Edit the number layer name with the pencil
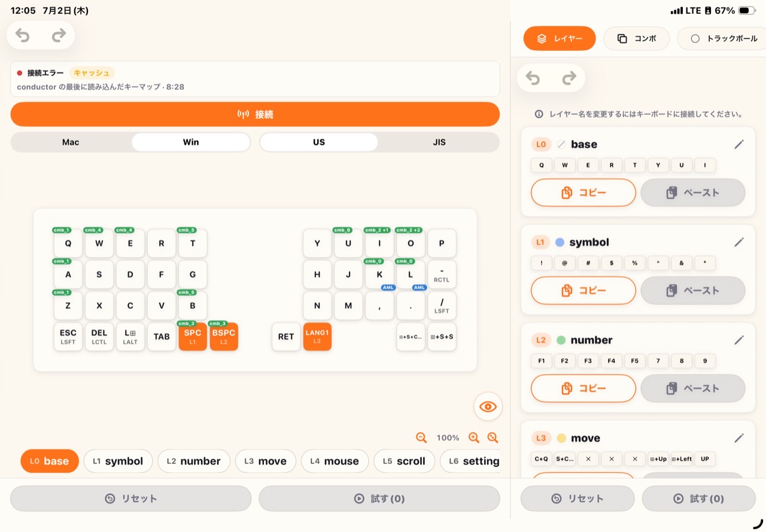 click(x=739, y=340)
